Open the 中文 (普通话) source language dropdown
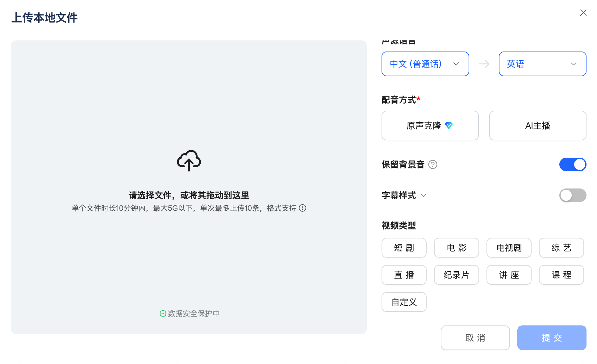Screen dimensions: 597x364 click(x=425, y=64)
